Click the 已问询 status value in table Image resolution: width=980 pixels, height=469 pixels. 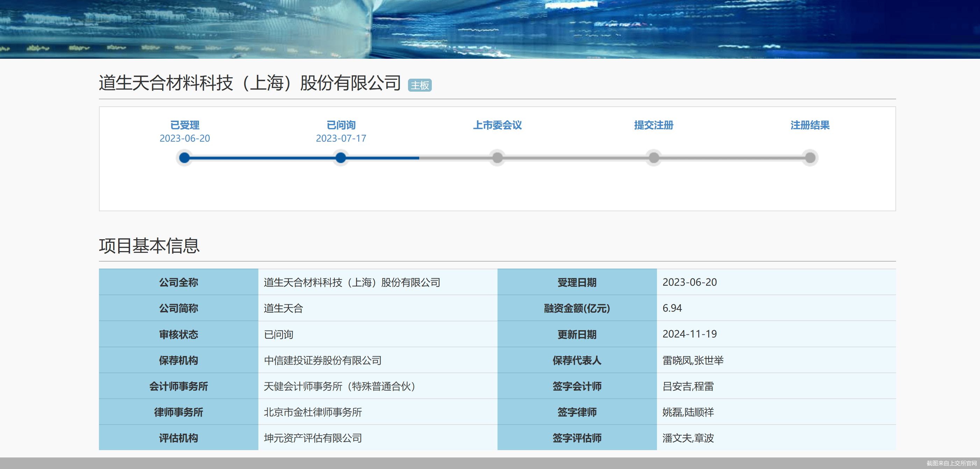[279, 334]
